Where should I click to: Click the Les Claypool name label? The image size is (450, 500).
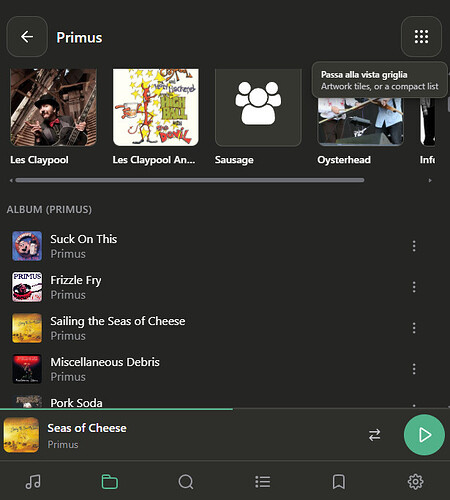(39, 160)
